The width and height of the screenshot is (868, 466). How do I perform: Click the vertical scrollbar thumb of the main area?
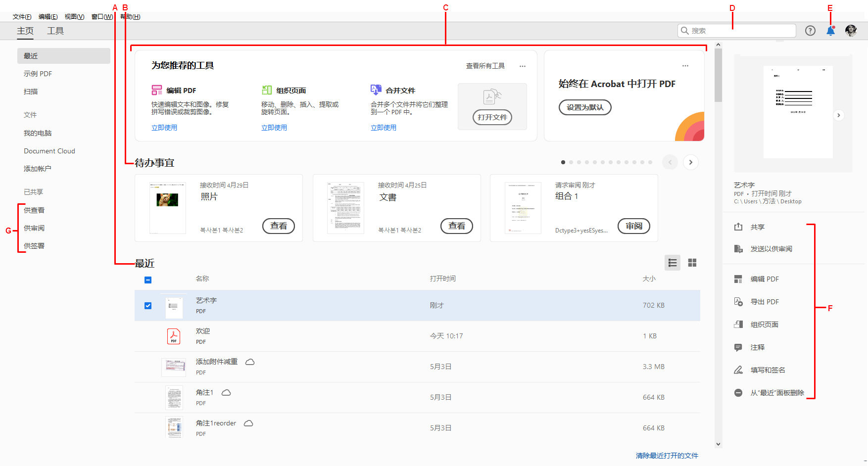tap(719, 75)
